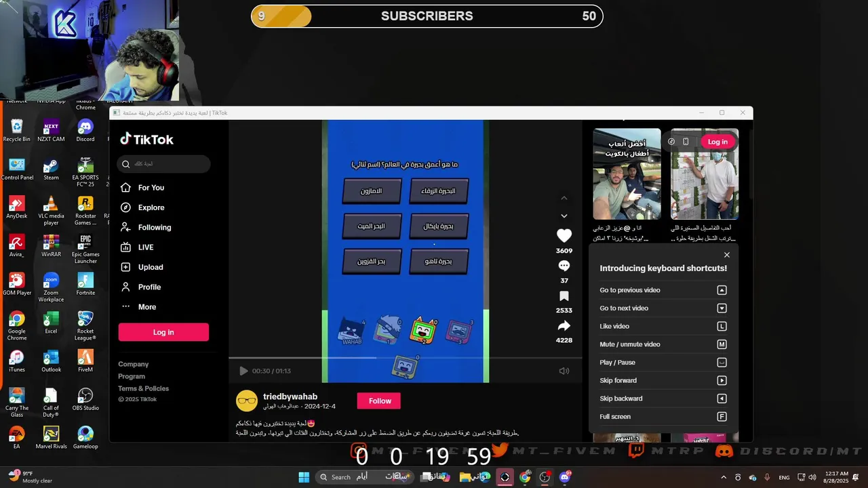Viewport: 868px width, 488px height.
Task: Click the M key icon beside Mute / unmute
Action: 722,344
